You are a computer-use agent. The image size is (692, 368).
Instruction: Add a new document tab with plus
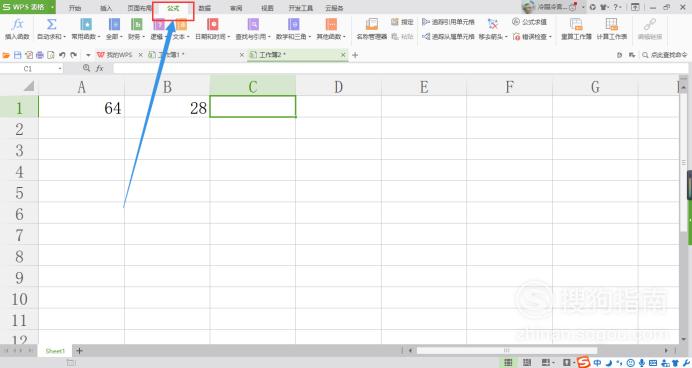(x=355, y=55)
